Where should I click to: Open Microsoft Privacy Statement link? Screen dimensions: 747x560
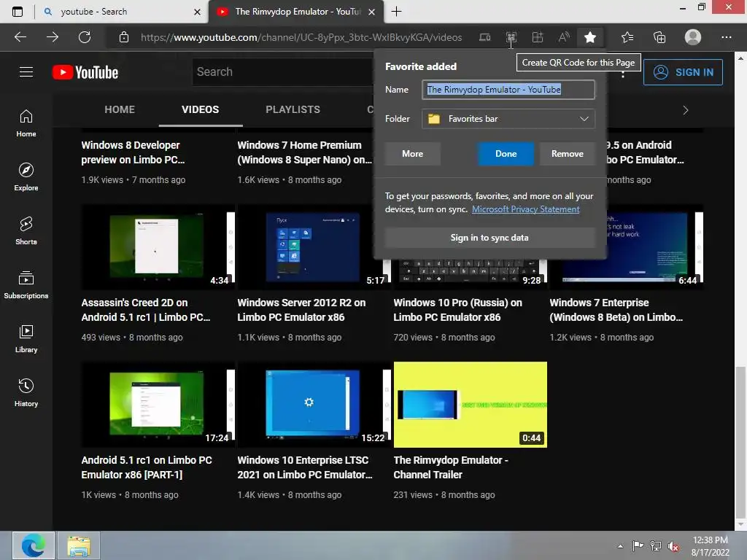click(525, 209)
